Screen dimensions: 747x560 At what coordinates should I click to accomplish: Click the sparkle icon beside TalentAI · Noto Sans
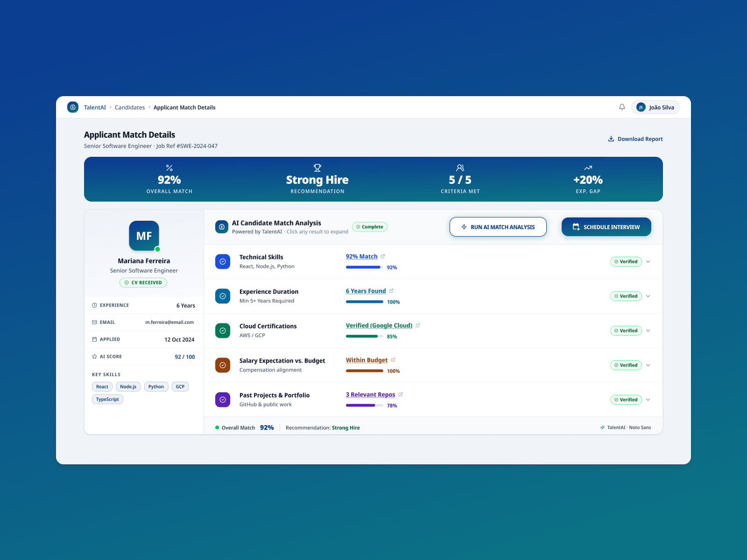pos(603,427)
